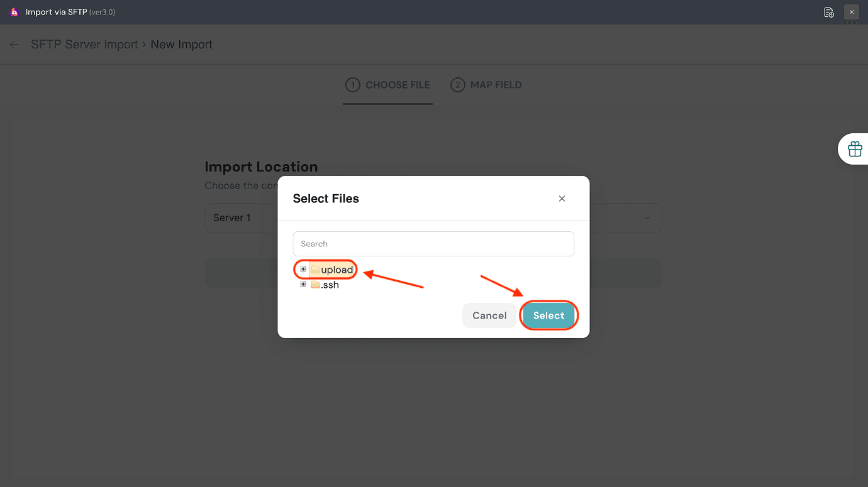Screen dimensions: 868x487
Task: Open the Server 1 location dropdown
Action: pyautogui.click(x=647, y=218)
